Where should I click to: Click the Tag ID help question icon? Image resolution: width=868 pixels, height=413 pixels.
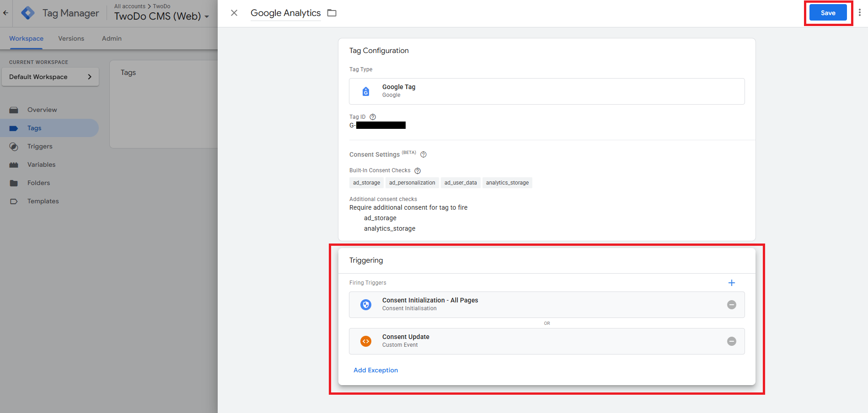[x=373, y=117]
